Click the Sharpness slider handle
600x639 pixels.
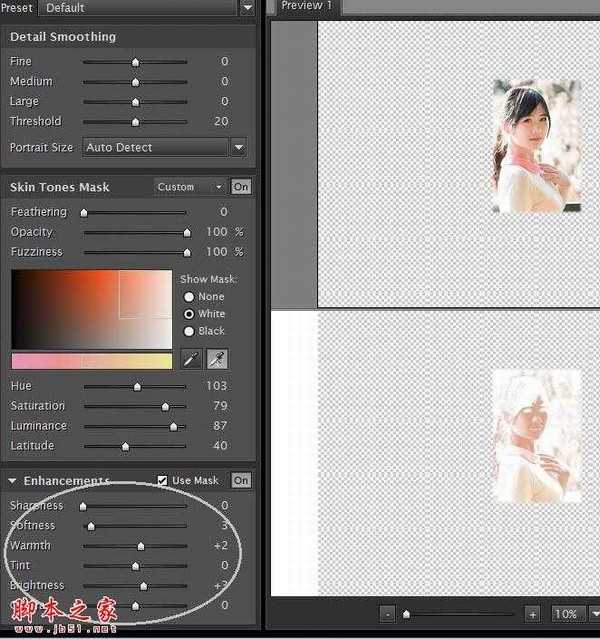coord(83,506)
